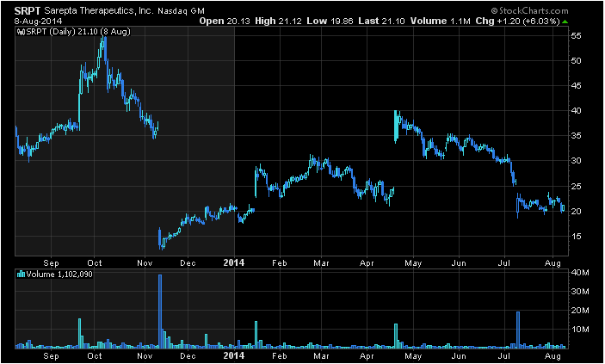Screen dimensions: 605x364
Task: Click the SRPT (Daily) 21.10 legend text
Action: coord(78,32)
